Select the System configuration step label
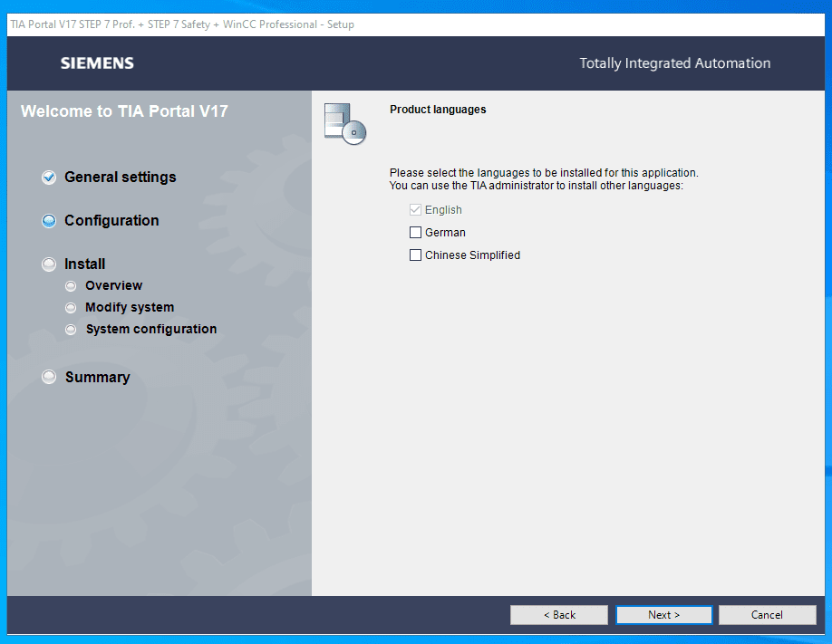Image resolution: width=832 pixels, height=644 pixels. [151, 329]
